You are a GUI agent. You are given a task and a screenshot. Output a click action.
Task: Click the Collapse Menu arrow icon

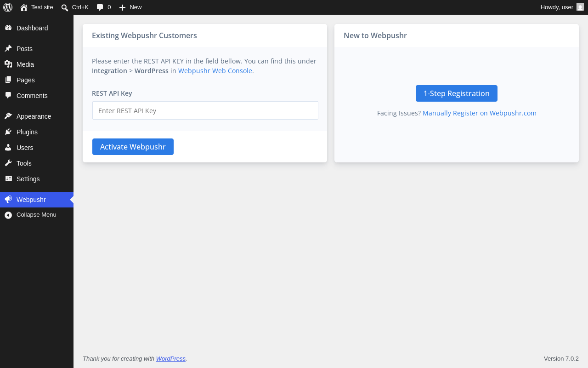coord(8,215)
